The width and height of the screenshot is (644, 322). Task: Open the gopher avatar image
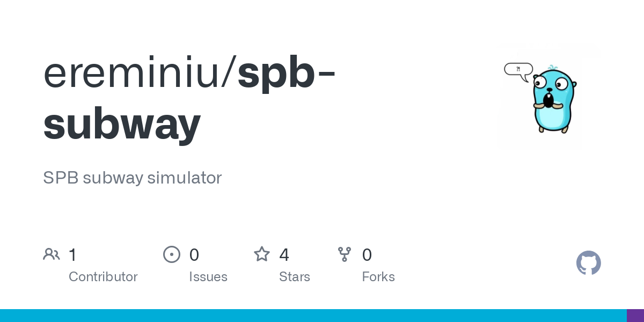(553, 99)
